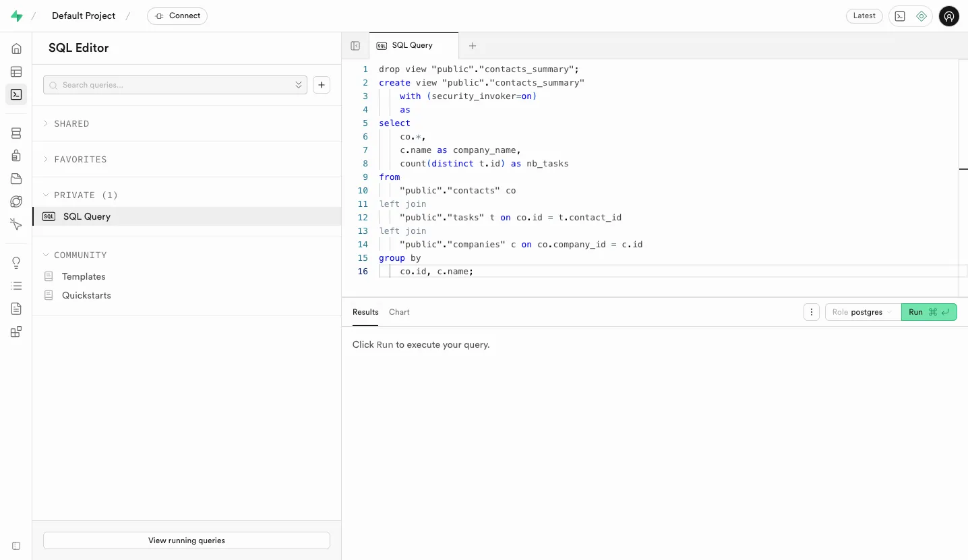Viewport: 968px width, 560px height.
Task: Open the Advisors panel
Action: coord(16,262)
